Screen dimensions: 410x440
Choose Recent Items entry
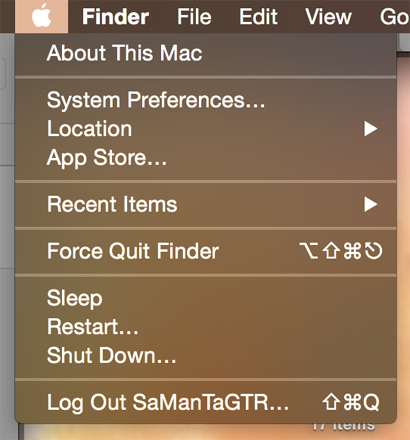[x=206, y=204]
